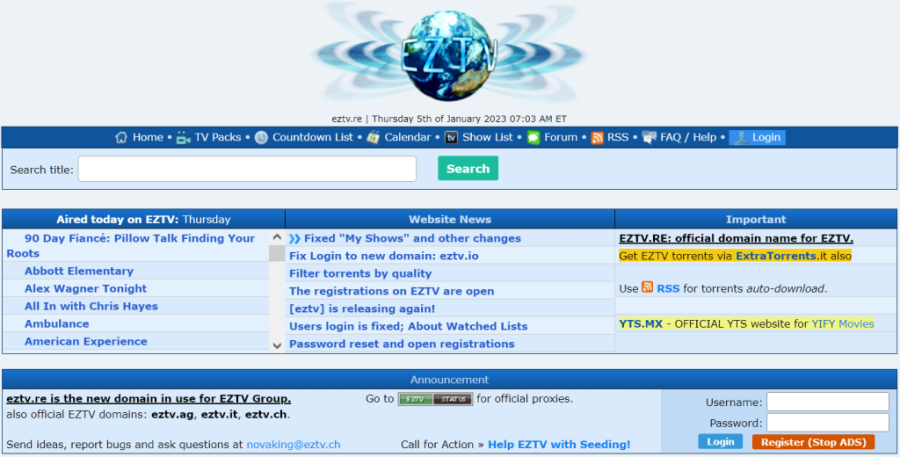900x457 pixels.
Task: Click scroll-up arrow of aired shows list
Action: (277, 237)
